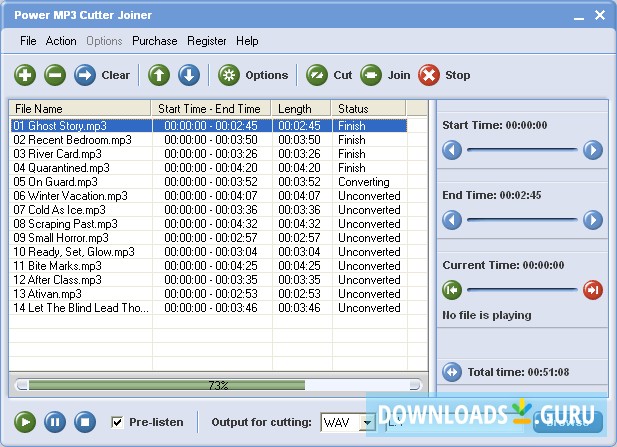Open the Purchase menu

155,41
